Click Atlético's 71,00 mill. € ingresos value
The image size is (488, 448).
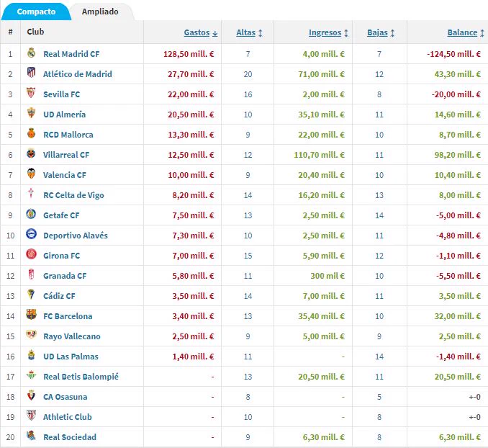[x=322, y=74]
